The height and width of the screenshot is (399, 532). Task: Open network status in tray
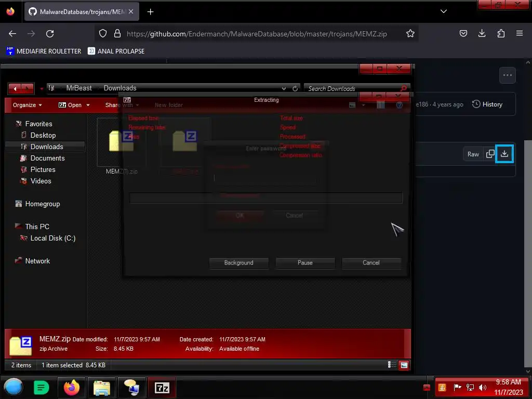[470, 388]
